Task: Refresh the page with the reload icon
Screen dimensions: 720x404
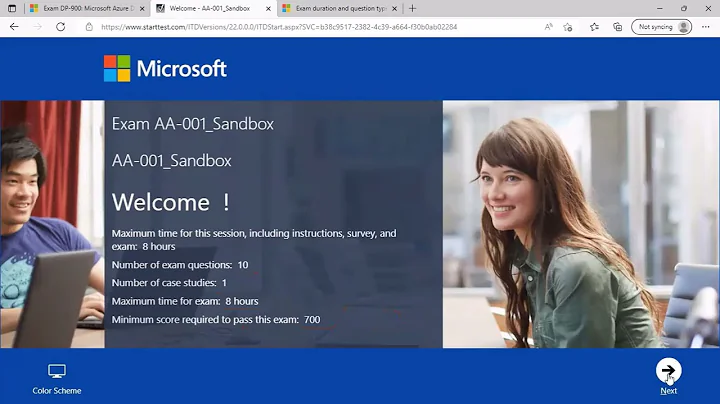Action: coord(61,27)
